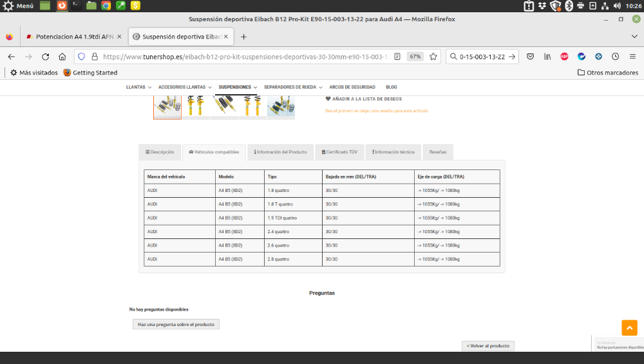The width and height of the screenshot is (644, 364).
Task: Expand the LLANTAS menu
Action: (x=139, y=87)
